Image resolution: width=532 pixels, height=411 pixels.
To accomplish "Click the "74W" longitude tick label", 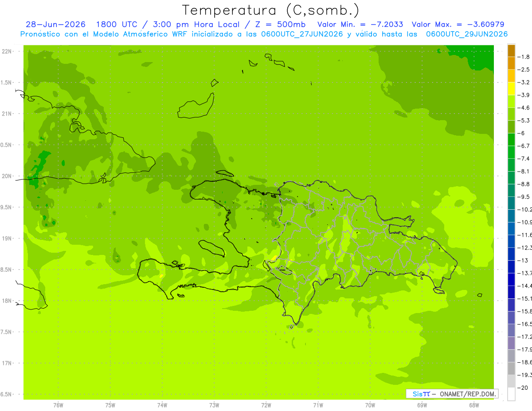I will (162, 405).
